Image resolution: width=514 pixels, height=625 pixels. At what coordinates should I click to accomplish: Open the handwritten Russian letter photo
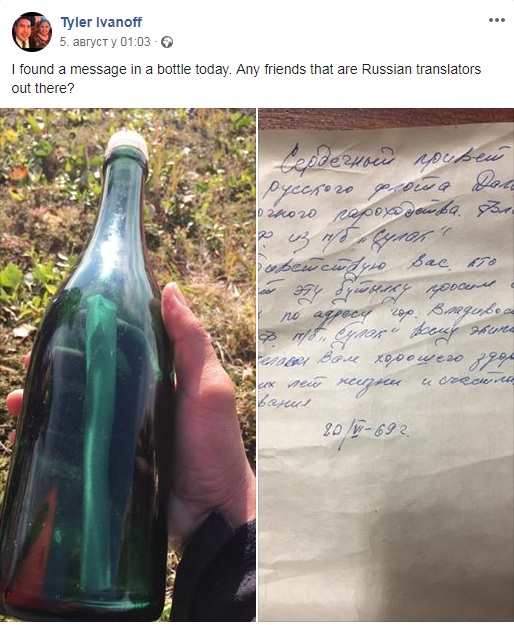click(x=386, y=365)
